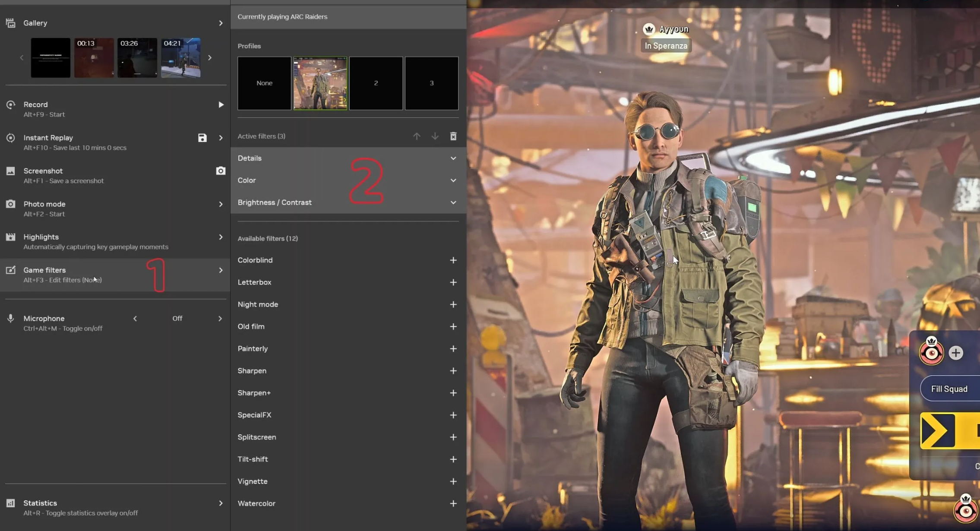Delete active filters with trash icon
This screenshot has width=980, height=531.
(x=453, y=136)
